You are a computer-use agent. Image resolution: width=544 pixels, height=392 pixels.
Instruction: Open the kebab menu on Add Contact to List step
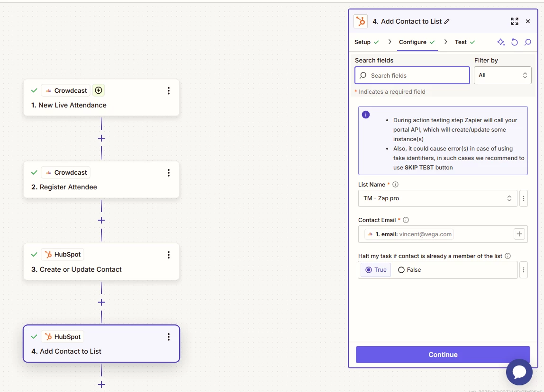169,337
